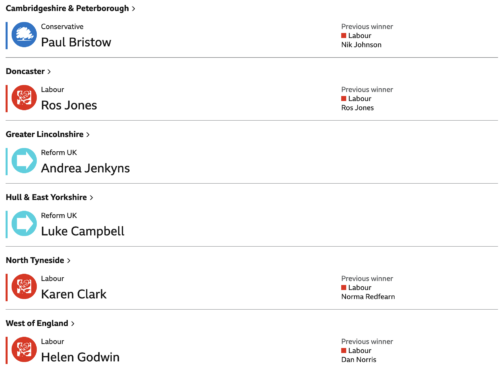The width and height of the screenshot is (500, 384).
Task: Click the Labour rose logo beside Karen Clark
Action: tap(24, 287)
